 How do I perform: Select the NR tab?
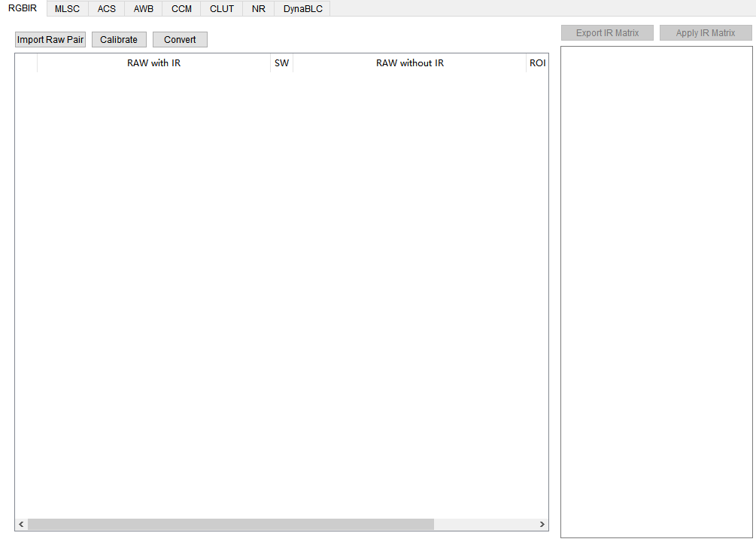259,9
